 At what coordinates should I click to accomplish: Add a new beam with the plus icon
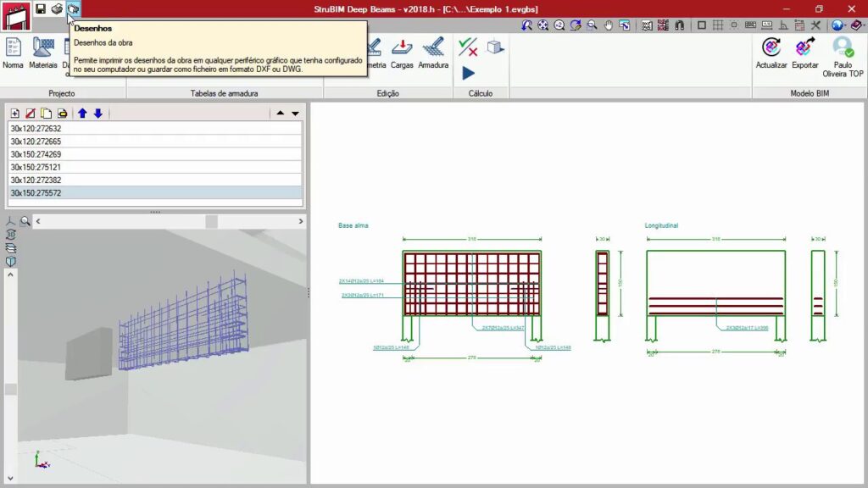tap(14, 114)
